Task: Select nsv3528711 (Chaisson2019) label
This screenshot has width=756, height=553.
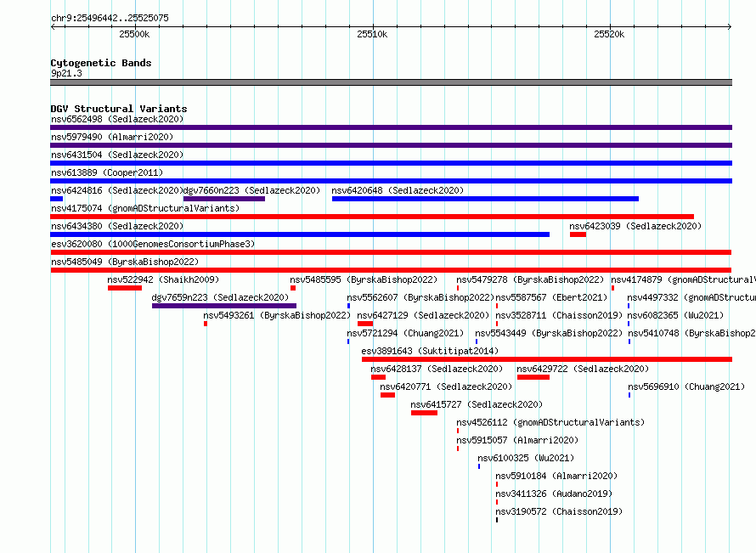Action: coord(559,315)
